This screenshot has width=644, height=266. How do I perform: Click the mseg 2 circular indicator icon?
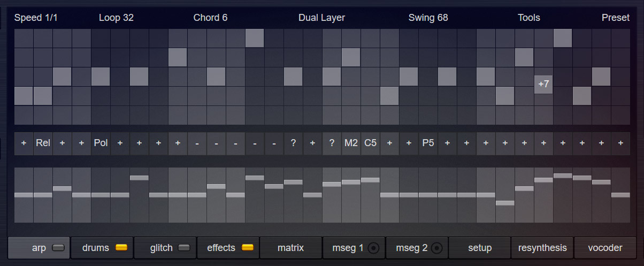click(436, 248)
